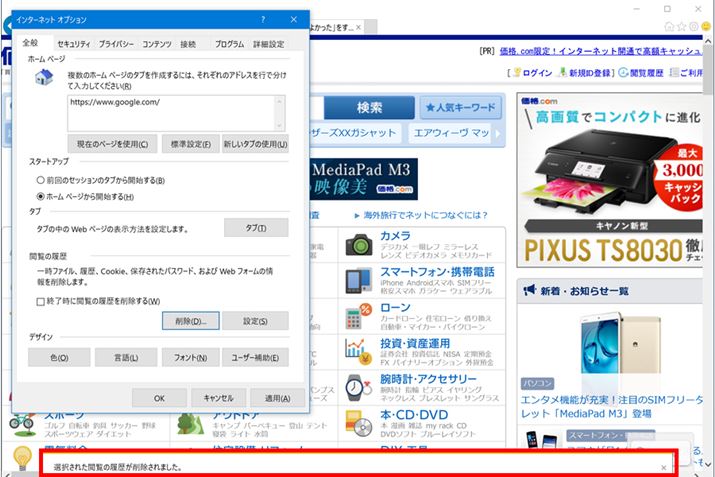
Task: Click the light bulb category icon
Action: pyautogui.click(x=22, y=458)
